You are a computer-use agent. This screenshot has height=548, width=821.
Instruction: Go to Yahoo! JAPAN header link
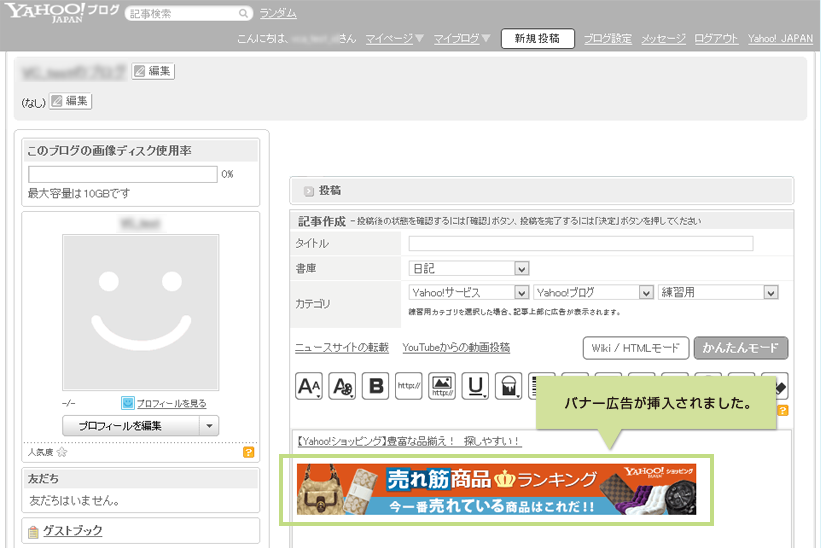point(780,39)
